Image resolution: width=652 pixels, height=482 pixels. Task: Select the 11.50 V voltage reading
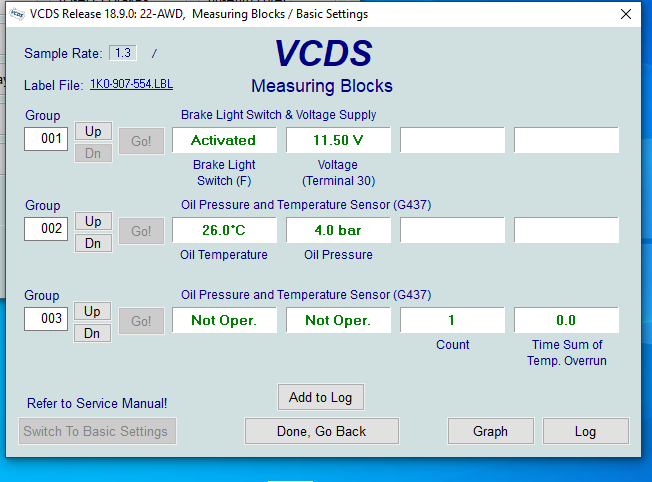(338, 140)
